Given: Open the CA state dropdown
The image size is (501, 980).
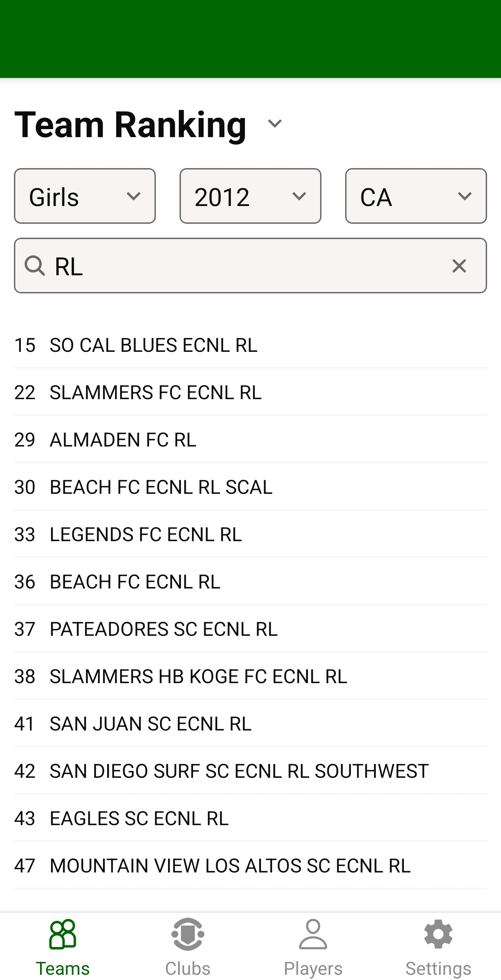Looking at the screenshot, I should pos(416,196).
